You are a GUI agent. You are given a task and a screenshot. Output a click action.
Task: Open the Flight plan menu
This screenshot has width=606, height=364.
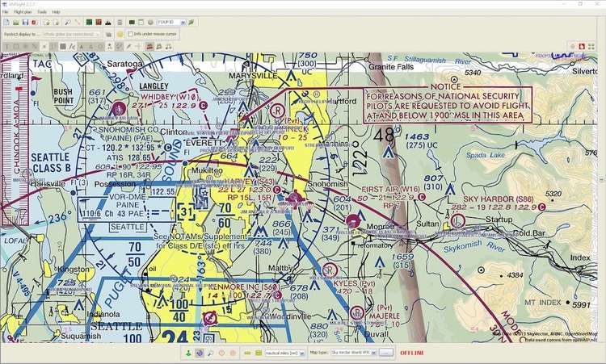coord(23,12)
